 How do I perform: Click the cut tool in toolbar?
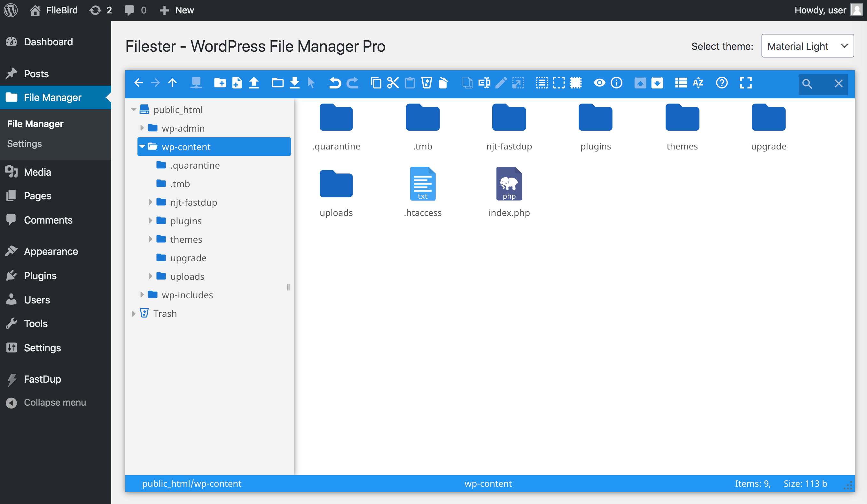click(x=392, y=83)
